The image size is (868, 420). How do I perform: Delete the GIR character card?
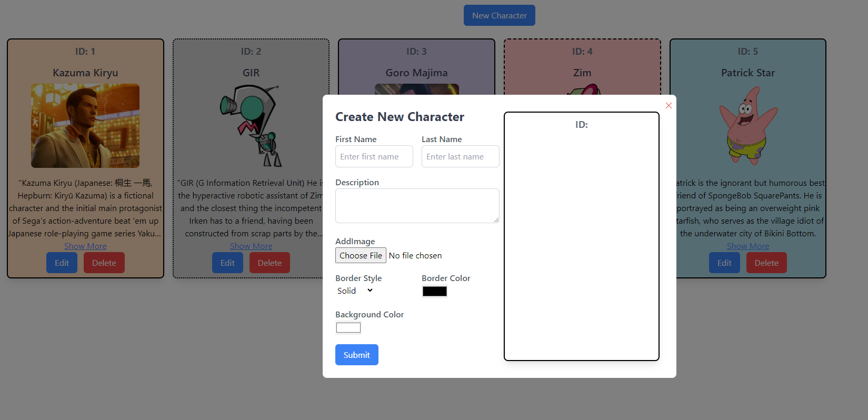[x=270, y=263]
